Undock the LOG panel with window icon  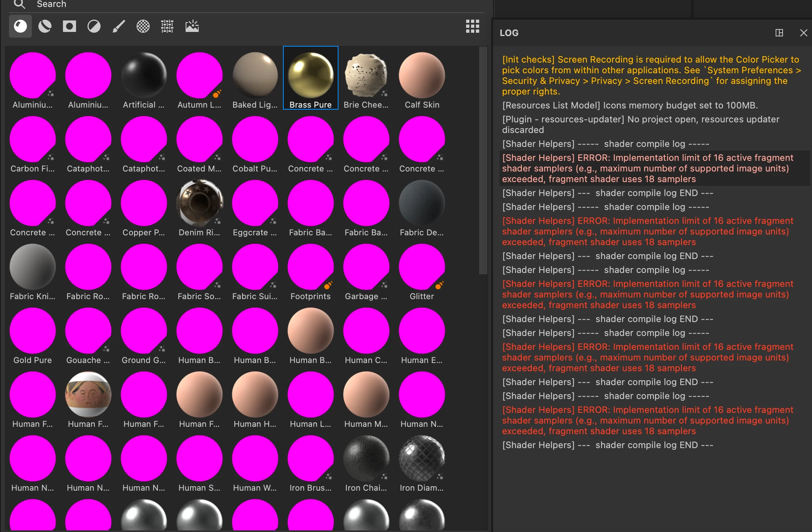(x=779, y=33)
